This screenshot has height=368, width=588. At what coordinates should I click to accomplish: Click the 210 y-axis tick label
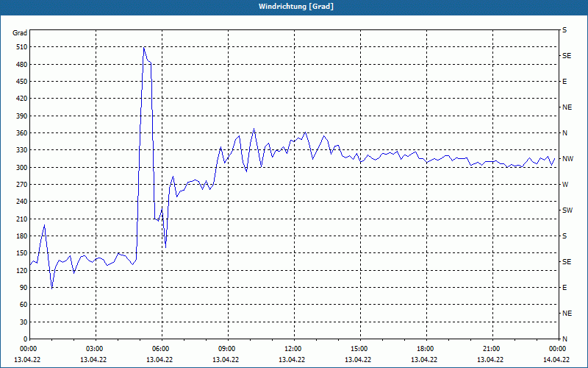click(22, 219)
